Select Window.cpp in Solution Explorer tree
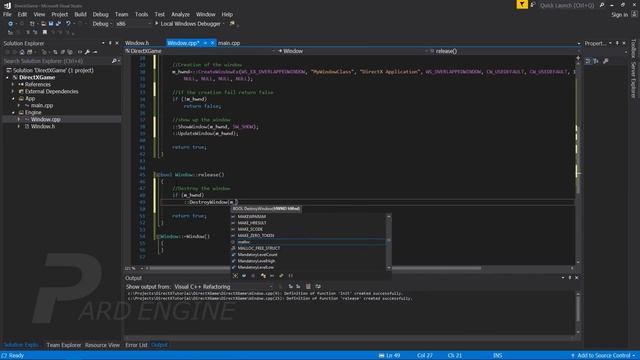The width and height of the screenshot is (640, 360). [45, 120]
